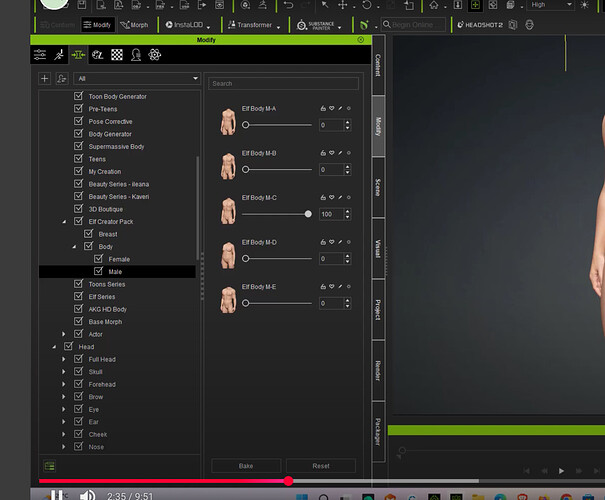Click the Home view icon
Viewport: 605px width, 500px height.
pos(434,5)
